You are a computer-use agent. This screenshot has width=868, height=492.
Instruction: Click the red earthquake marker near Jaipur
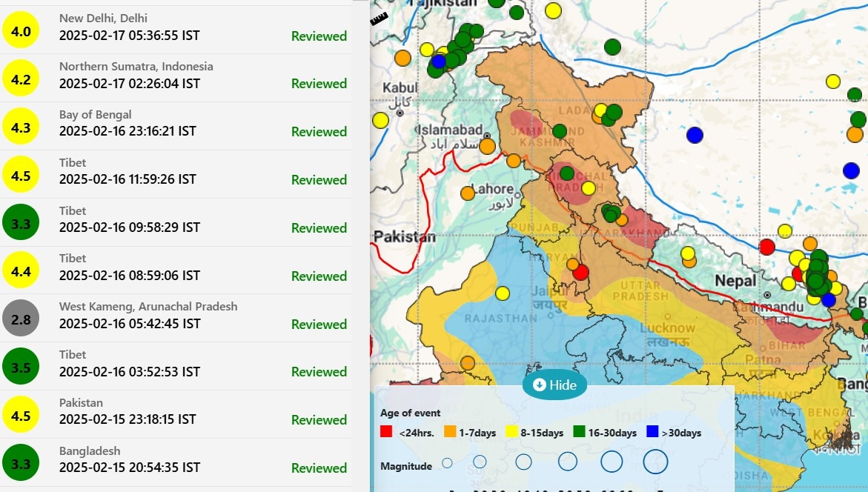pos(580,272)
